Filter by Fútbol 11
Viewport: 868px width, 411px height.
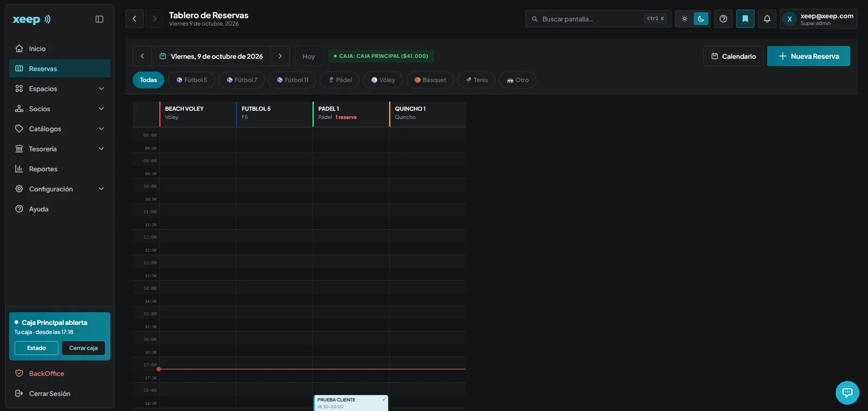[292, 80]
